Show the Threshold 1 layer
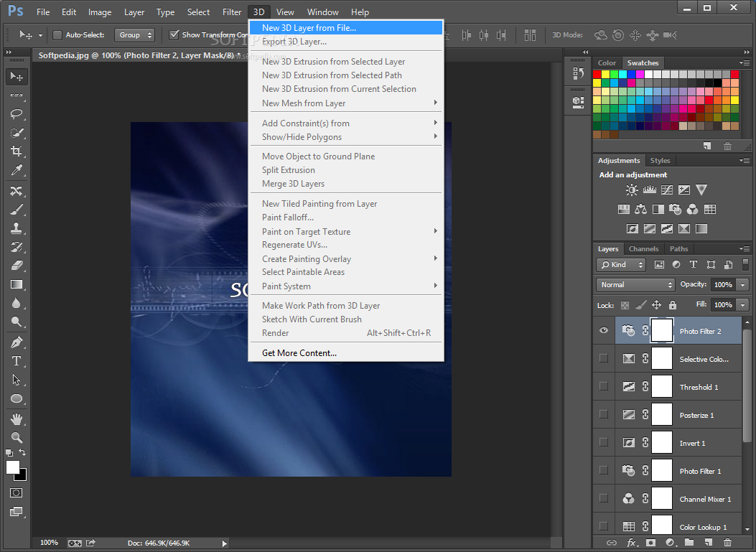The height and width of the screenshot is (552, 756). coord(604,386)
